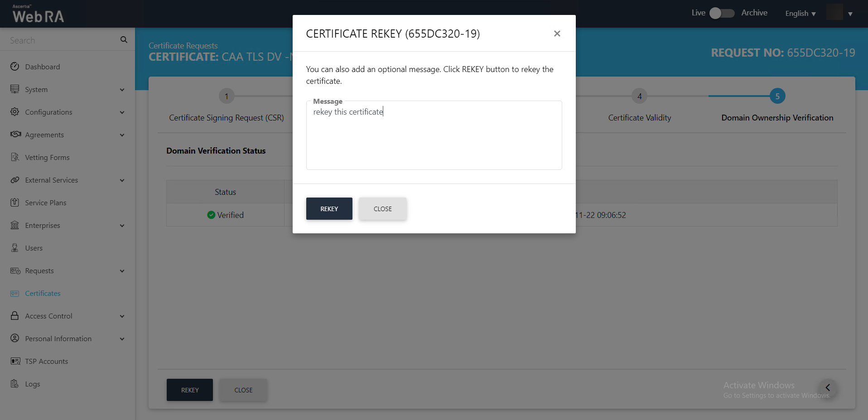Click the Domain Verification Status heading
The image size is (868, 420).
216,151
